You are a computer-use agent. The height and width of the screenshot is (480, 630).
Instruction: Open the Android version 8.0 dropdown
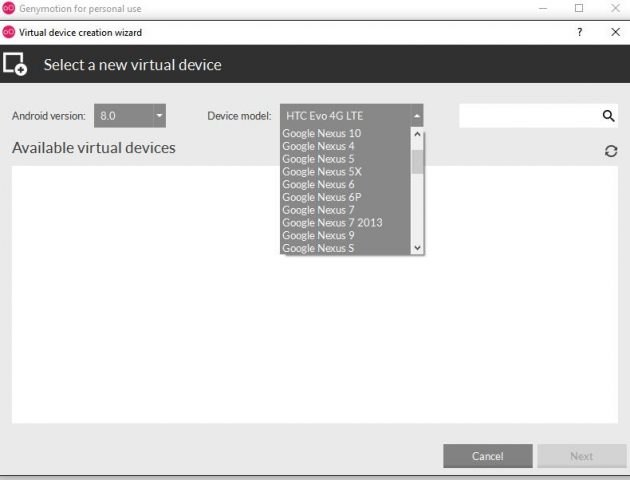pos(130,116)
